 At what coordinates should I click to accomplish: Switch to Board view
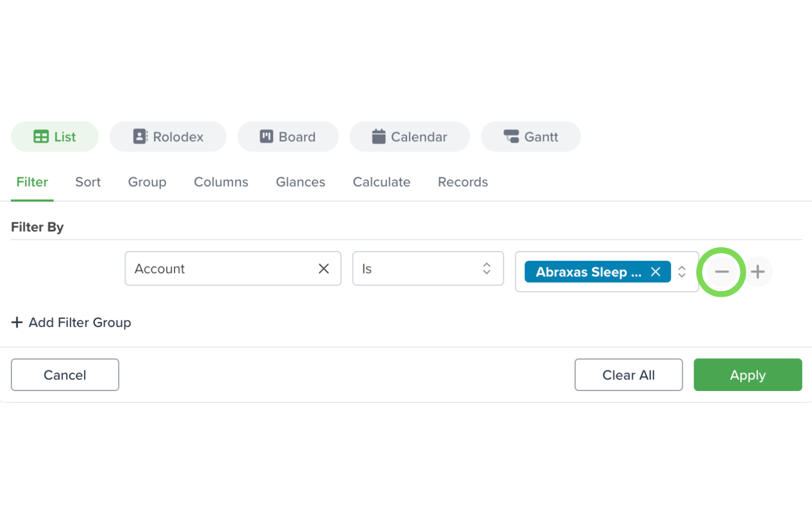(x=288, y=137)
